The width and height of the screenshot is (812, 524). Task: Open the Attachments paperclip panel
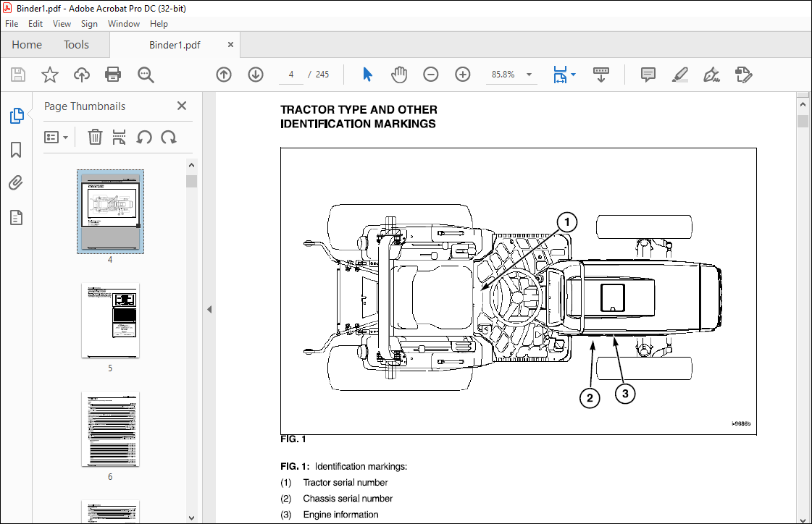(x=16, y=183)
